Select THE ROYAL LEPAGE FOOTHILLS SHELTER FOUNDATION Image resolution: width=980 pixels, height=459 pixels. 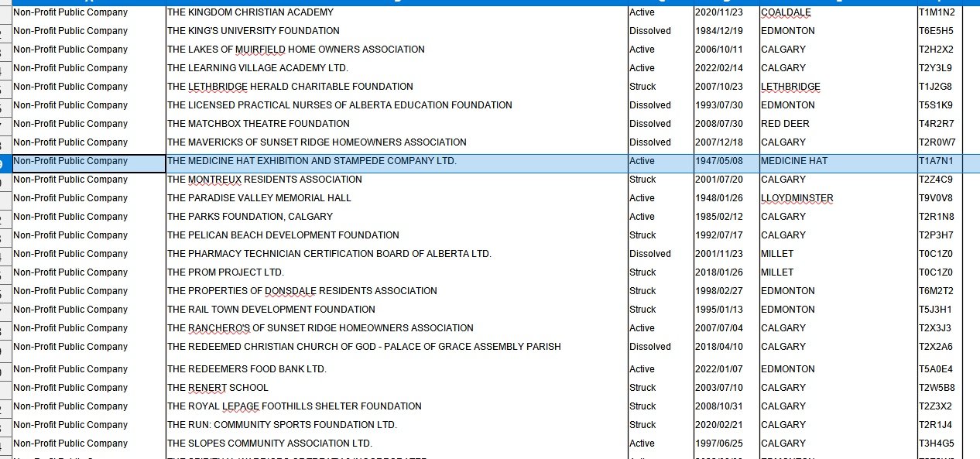tap(396, 406)
